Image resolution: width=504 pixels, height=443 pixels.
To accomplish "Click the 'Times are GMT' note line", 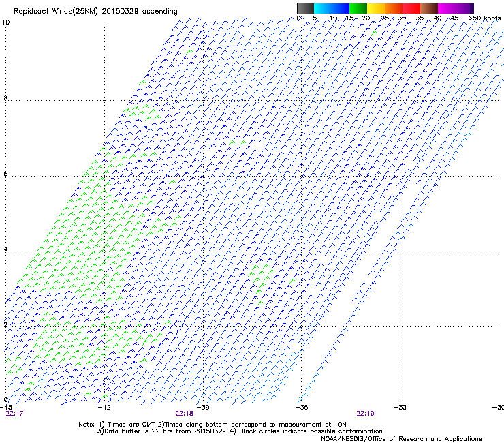I will click(x=212, y=425).
